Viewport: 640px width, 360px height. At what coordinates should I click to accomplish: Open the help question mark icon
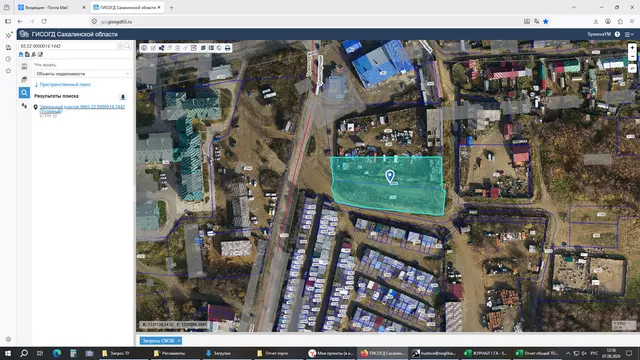coord(618,34)
